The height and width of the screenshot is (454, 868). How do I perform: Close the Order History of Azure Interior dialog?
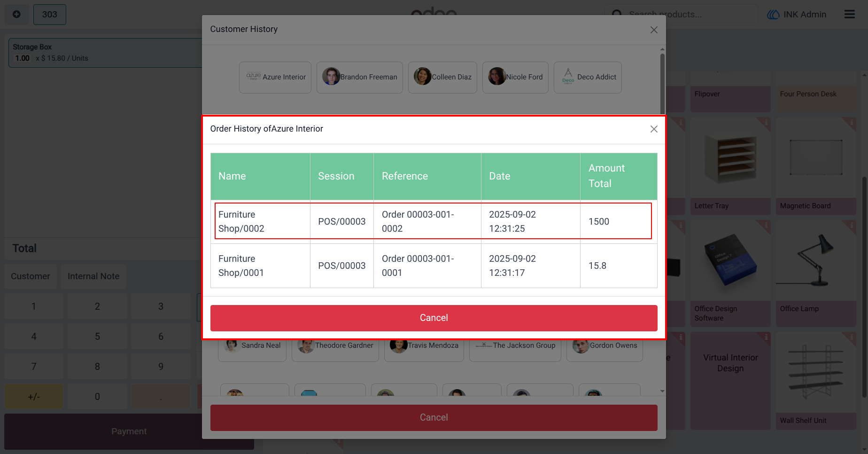point(653,129)
